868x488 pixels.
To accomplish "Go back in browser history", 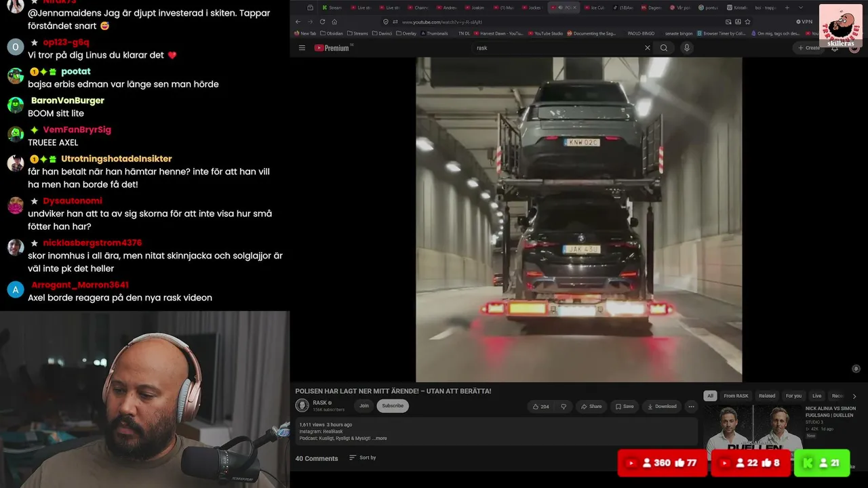I will coord(298,22).
